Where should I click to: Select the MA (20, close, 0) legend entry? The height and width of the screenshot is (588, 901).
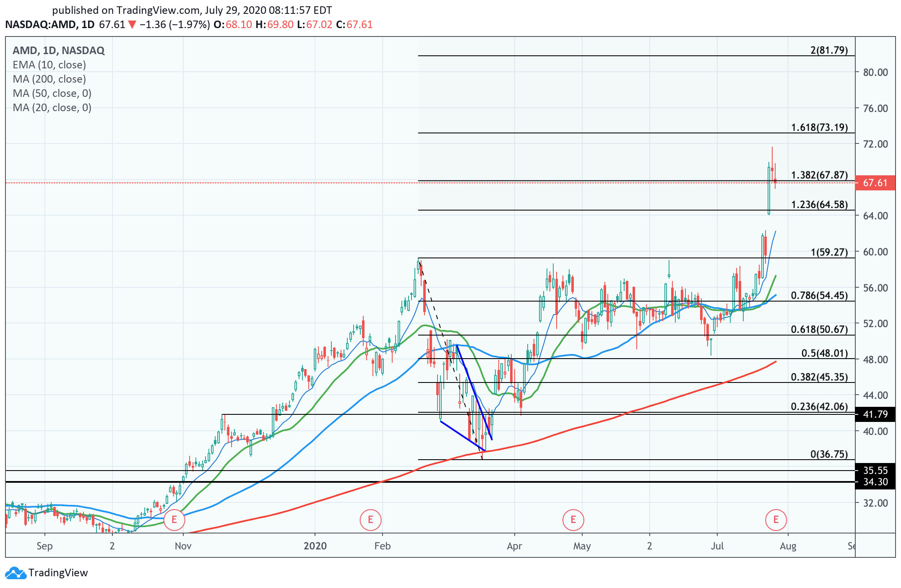point(52,107)
